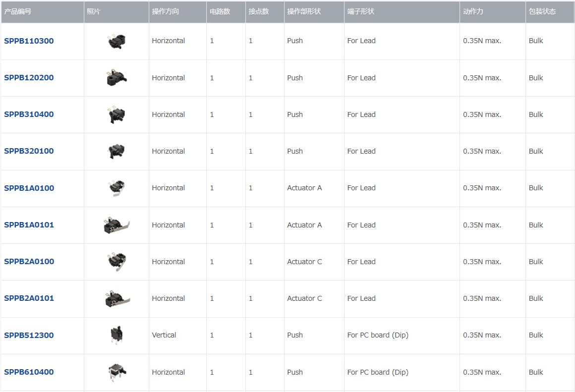
Task: Select 'For PC board (Dip)' in SPPB512300 row
Action: pyautogui.click(x=378, y=335)
